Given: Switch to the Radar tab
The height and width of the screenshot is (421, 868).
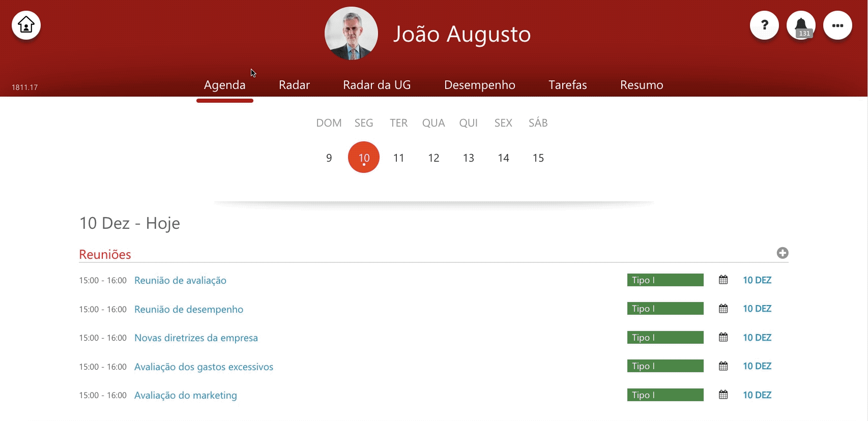Looking at the screenshot, I should point(294,85).
